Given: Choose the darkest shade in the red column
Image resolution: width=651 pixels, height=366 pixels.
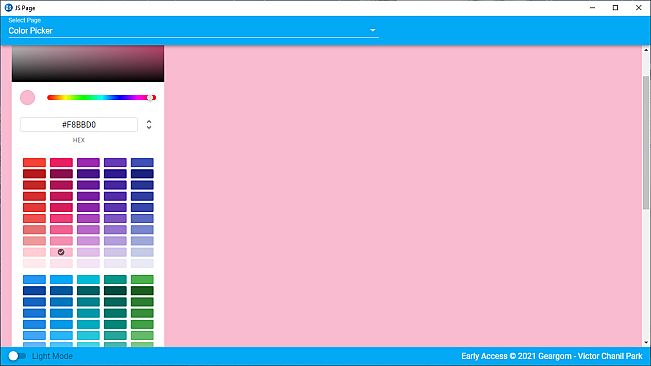Looking at the screenshot, I should click(x=34, y=173).
